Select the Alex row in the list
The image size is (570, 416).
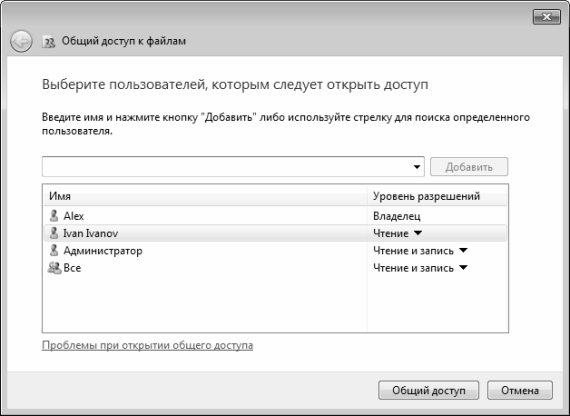[275, 216]
